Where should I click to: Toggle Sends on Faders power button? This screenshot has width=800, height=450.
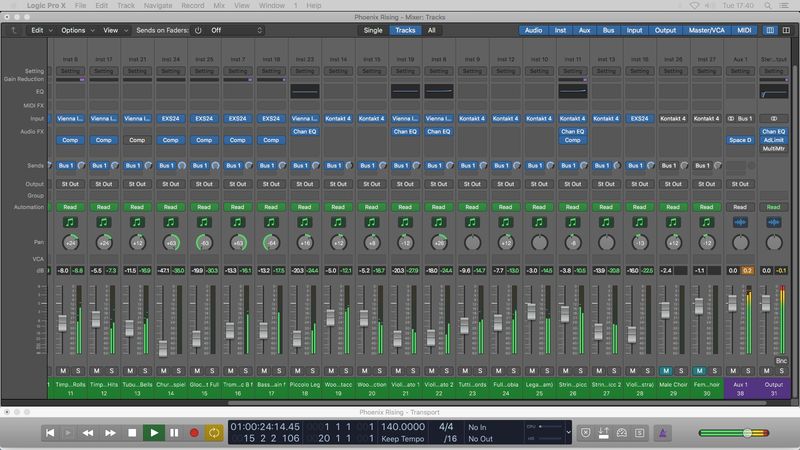click(x=198, y=30)
